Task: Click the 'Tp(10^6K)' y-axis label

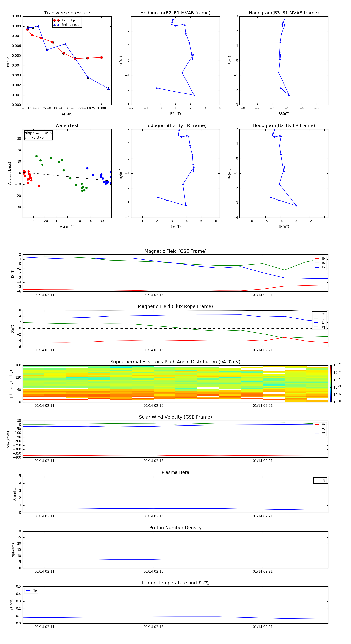Action: (x=11, y=605)
